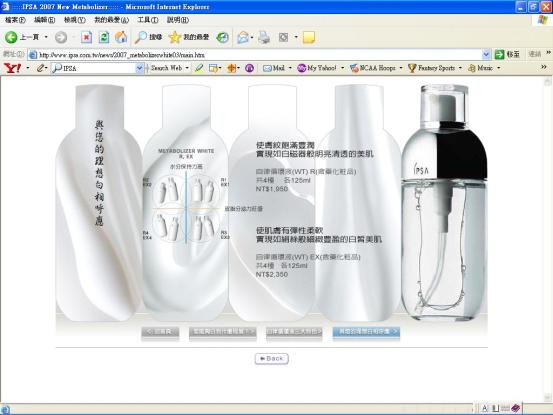
Task: Click the METABOLIZER WHITE diagram bottle
Action: pyautogui.click(x=186, y=203)
